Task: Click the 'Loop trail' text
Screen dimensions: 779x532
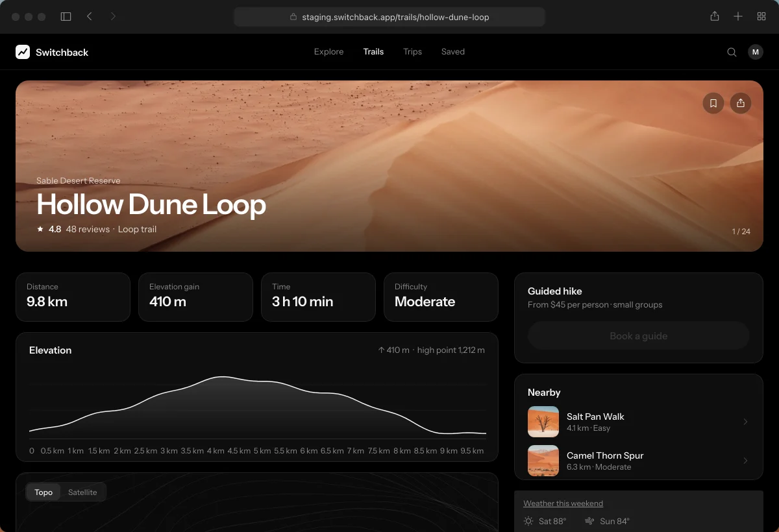Action: tap(137, 229)
